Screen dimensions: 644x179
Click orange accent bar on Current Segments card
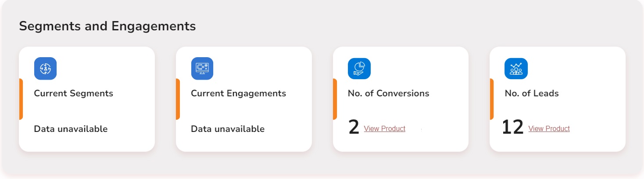pyautogui.click(x=21, y=99)
